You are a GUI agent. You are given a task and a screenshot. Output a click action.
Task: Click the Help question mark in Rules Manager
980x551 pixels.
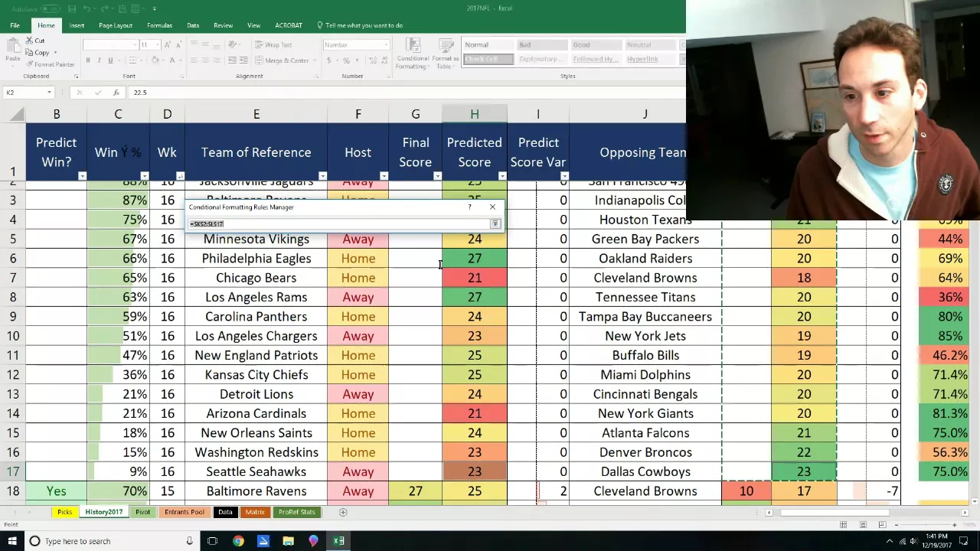469,207
